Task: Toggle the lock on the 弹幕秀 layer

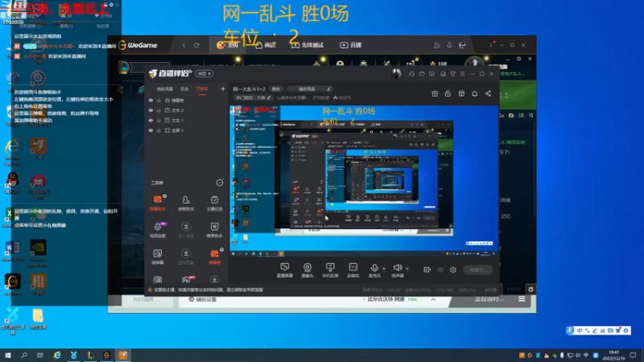Action: (x=159, y=100)
